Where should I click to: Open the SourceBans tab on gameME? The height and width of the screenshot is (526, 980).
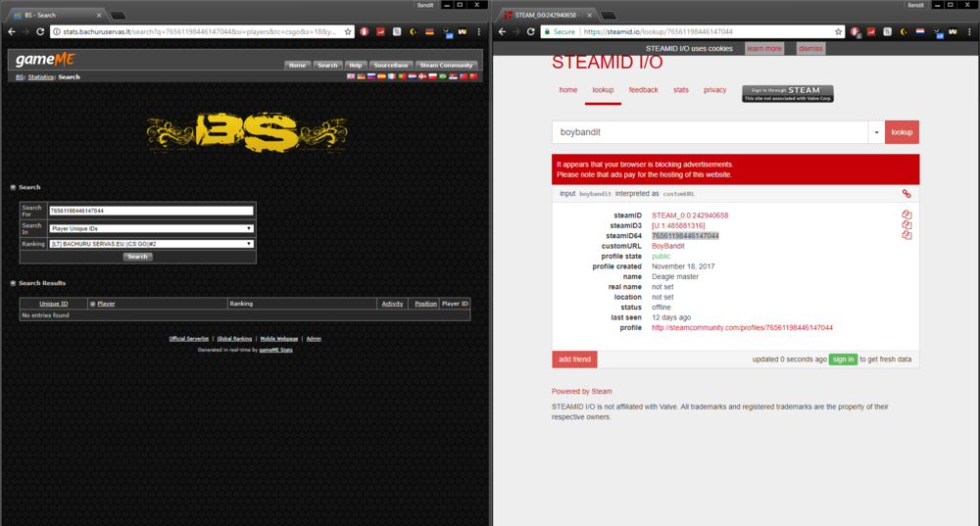tap(391, 66)
